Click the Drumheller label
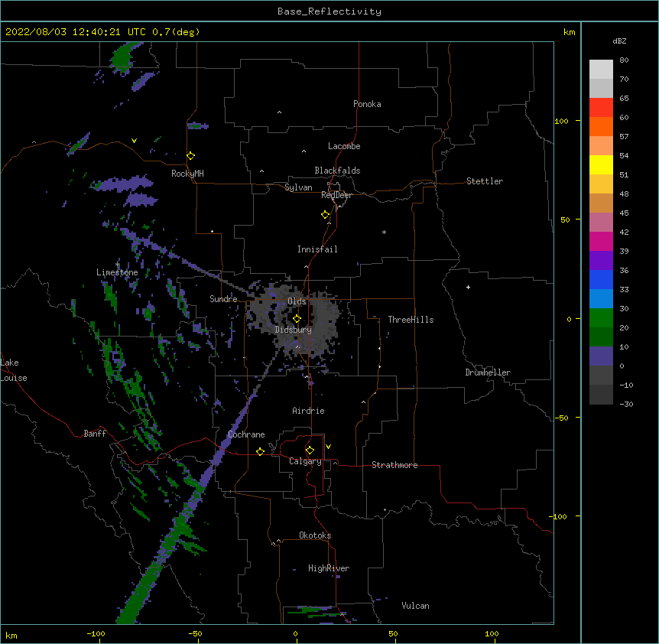Screen dimensions: 659x644 [x=488, y=372]
